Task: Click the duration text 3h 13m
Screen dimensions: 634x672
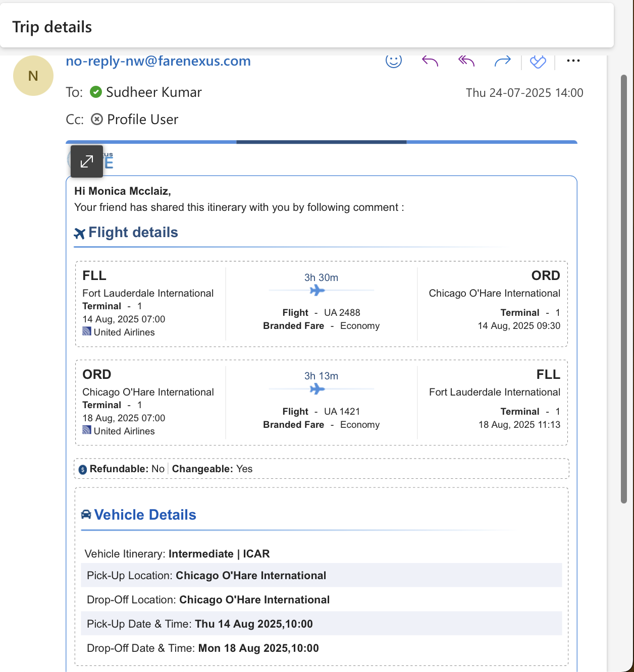Action: click(x=321, y=376)
